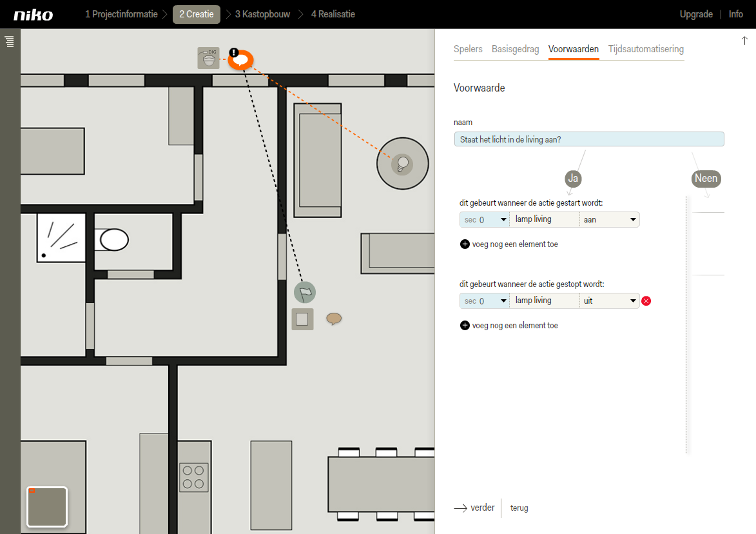Go to step 1 Projectinformatie
The height and width of the screenshot is (534, 756).
[x=122, y=14]
